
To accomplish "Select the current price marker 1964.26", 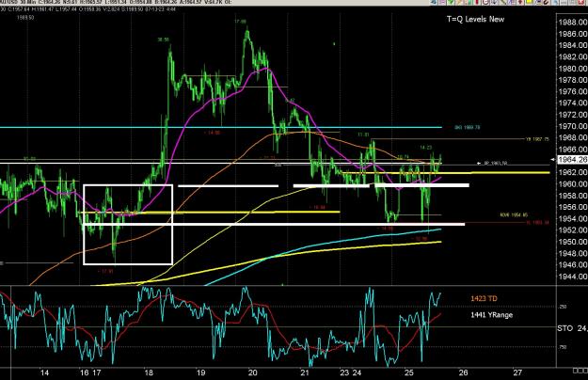I will [573, 160].
